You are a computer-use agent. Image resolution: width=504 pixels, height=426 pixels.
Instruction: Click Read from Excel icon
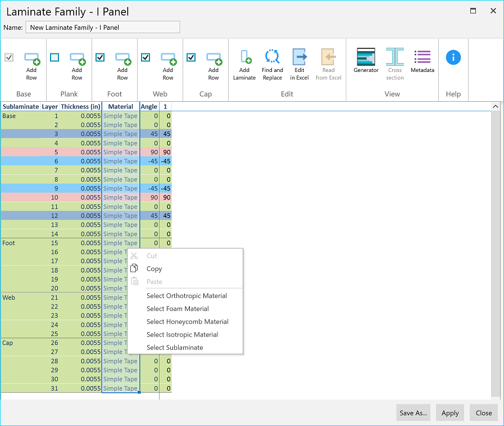[329, 57]
